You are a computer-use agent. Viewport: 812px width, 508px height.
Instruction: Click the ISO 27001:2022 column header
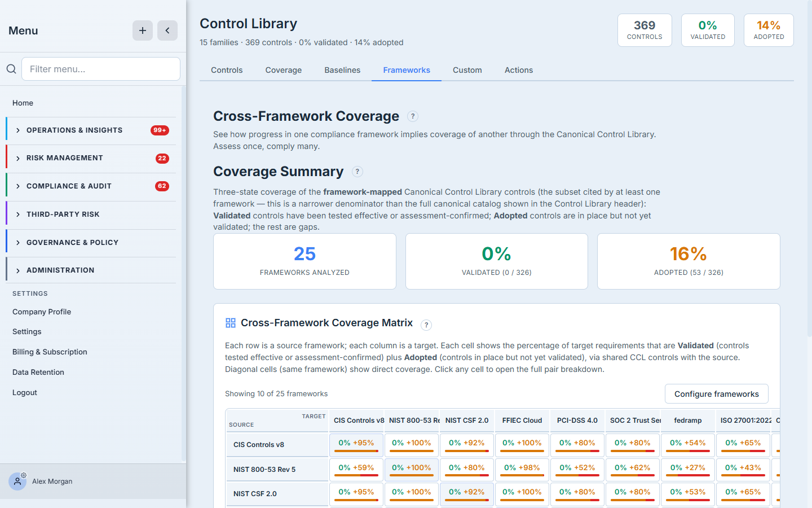(x=743, y=421)
